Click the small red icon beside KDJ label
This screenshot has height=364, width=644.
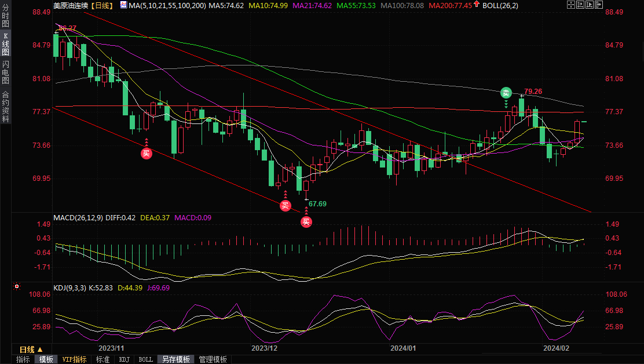(17, 286)
